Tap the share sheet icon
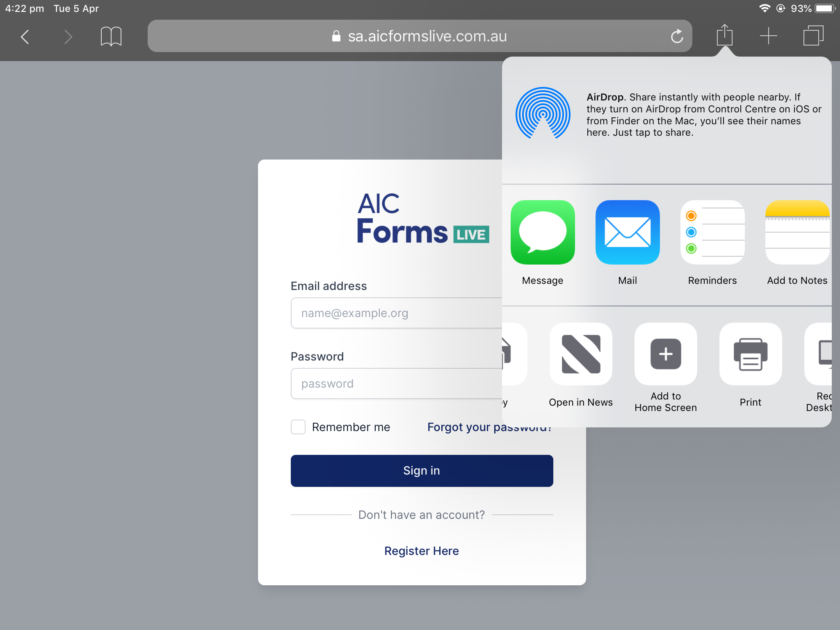Screen dimensions: 840x630 pyautogui.click(x=725, y=35)
